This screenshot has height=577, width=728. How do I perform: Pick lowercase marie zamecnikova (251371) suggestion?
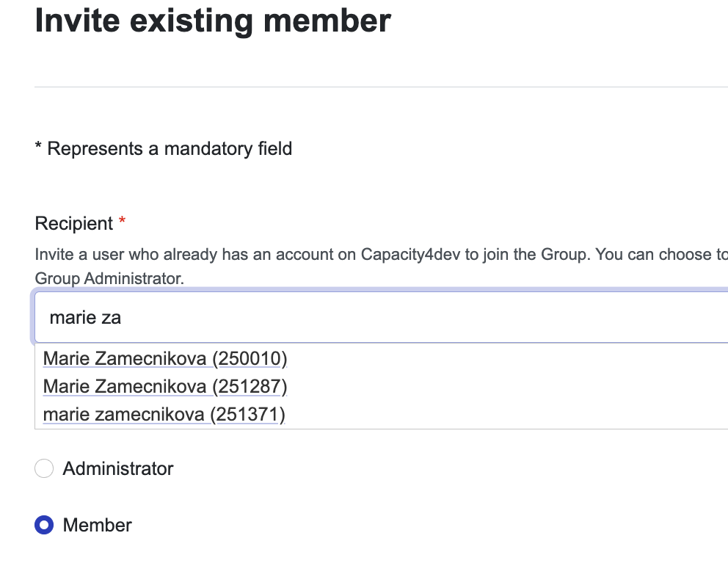164,414
